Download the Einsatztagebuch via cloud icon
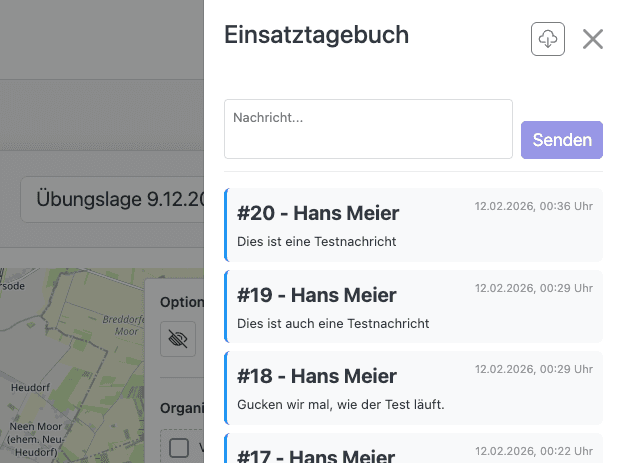621x463 pixels. pos(548,39)
